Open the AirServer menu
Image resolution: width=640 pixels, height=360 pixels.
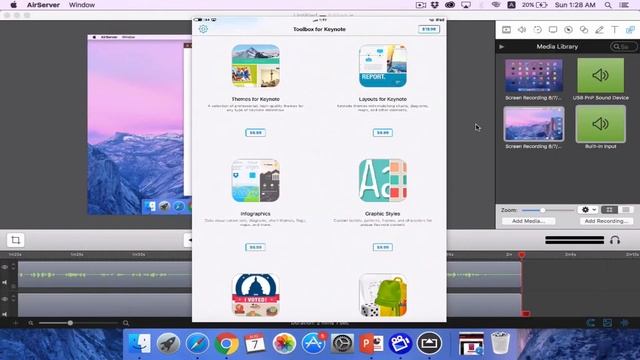[43, 5]
